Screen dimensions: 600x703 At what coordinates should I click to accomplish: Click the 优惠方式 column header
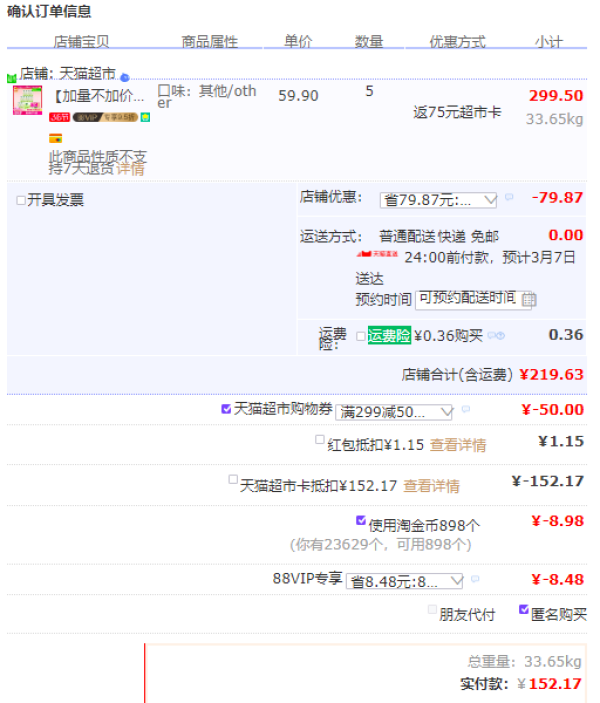(457, 42)
